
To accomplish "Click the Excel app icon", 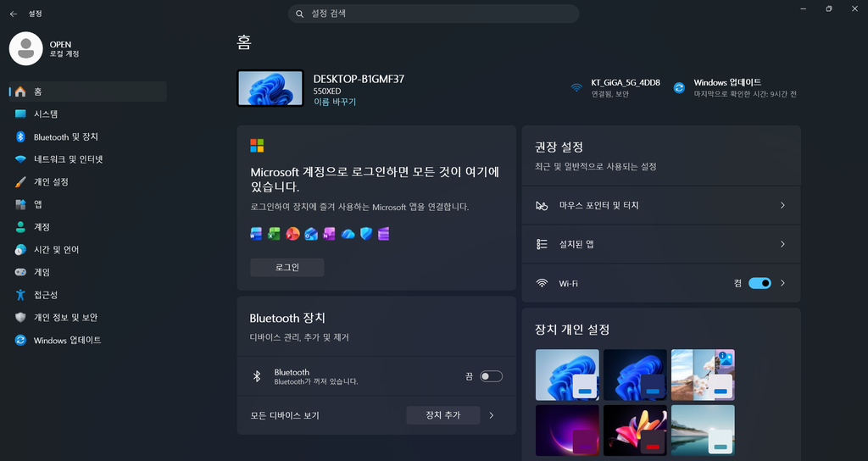I will (274, 234).
